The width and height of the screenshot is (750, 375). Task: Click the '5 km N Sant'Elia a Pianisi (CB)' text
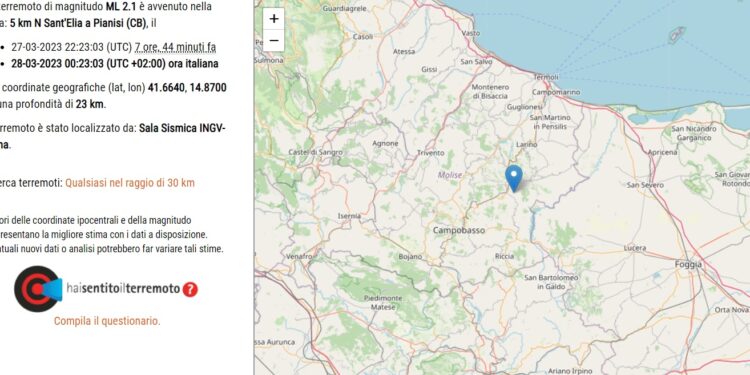pyautogui.click(x=77, y=23)
